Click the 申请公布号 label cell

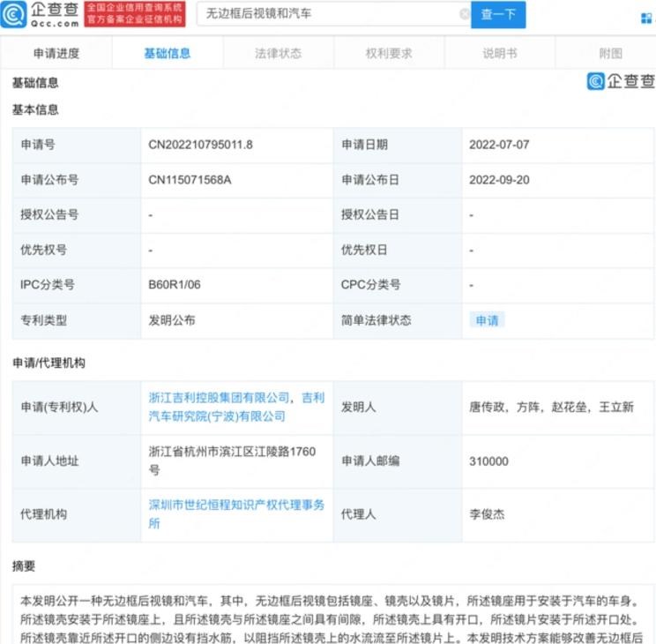coord(77,180)
